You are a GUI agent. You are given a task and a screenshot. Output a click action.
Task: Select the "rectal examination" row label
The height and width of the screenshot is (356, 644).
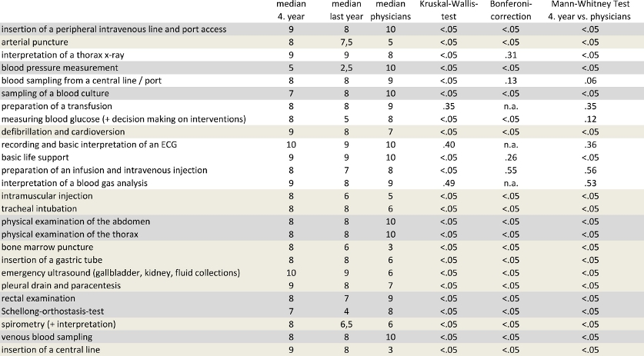pos(38,298)
